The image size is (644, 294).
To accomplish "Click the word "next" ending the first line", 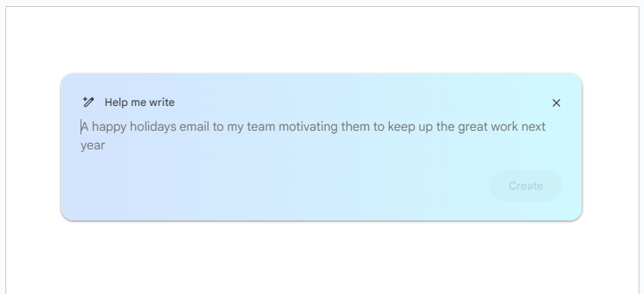I will point(533,127).
